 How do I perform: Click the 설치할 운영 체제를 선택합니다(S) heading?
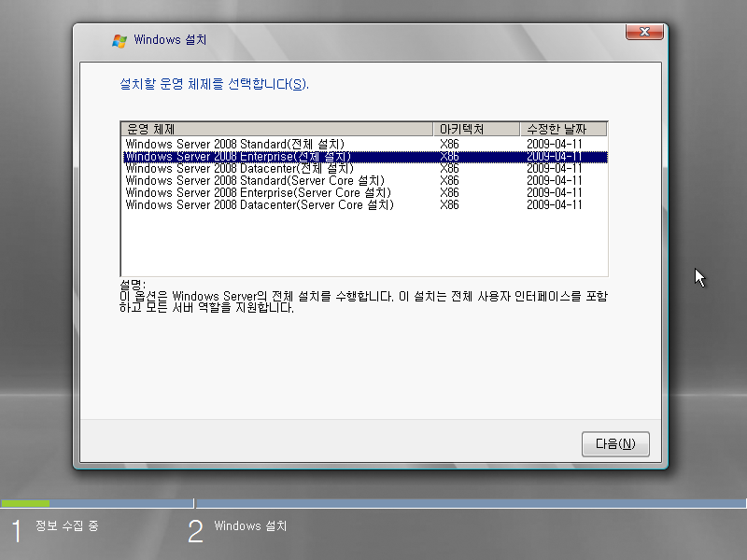coord(214,84)
